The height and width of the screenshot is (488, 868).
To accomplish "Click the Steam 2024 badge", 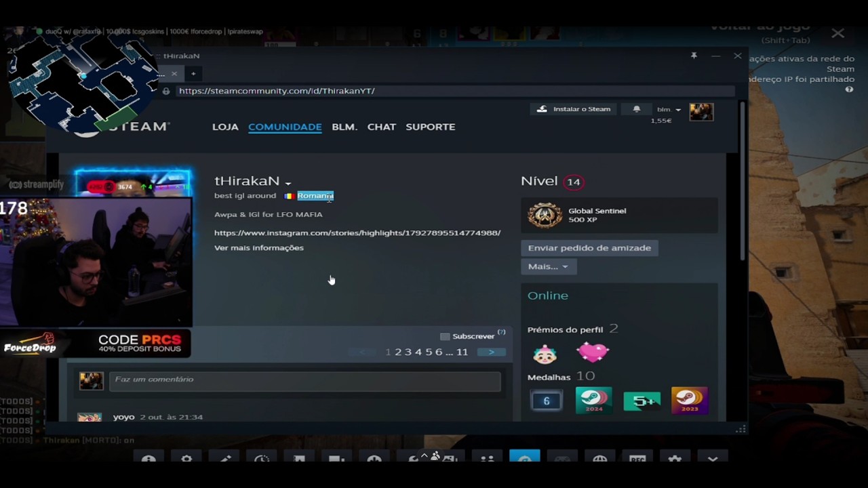I will tap(593, 401).
